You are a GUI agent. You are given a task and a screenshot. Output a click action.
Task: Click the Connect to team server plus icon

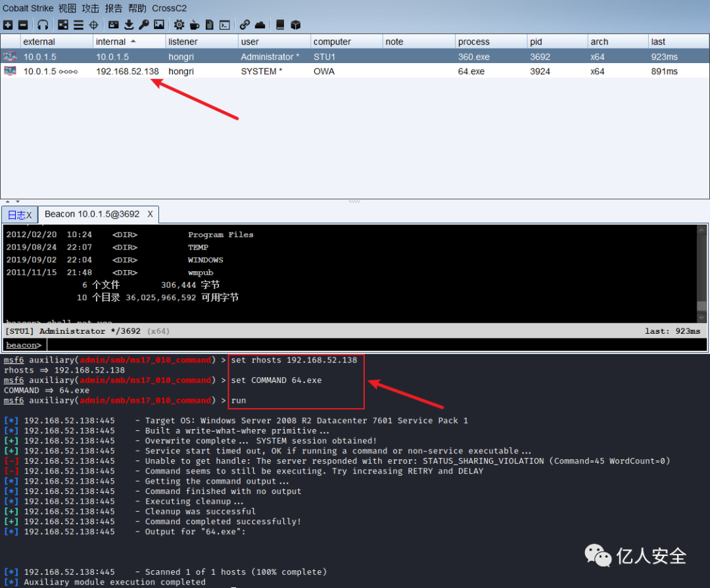coord(8,25)
